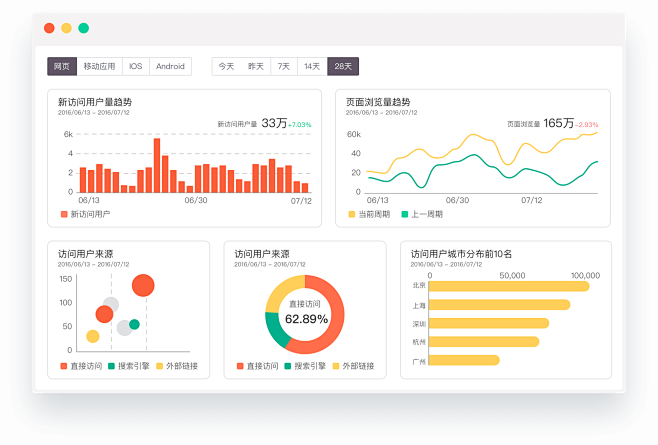Click the 165万 page views total
Screen dimensions: 658x445
coord(559,123)
